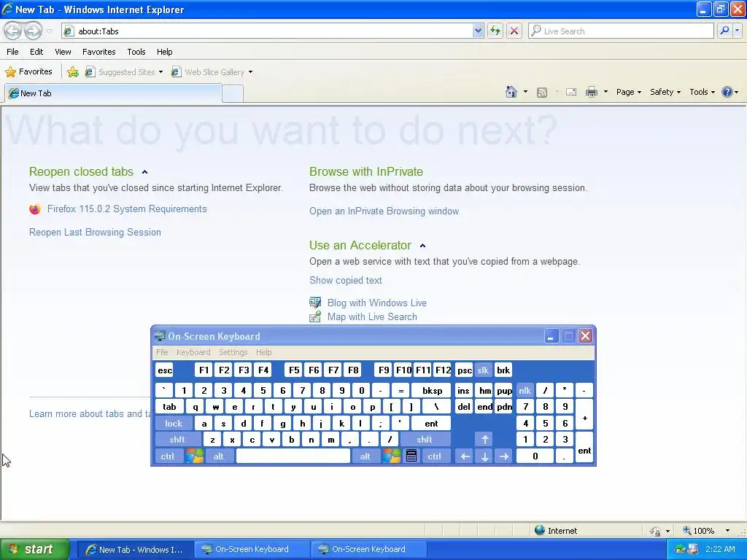Click the bksp key on keyboard
Image resolution: width=747 pixels, height=560 pixels.
432,391
